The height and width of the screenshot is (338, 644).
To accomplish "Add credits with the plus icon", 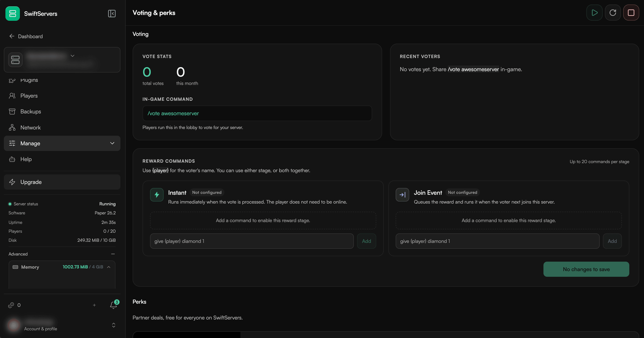I will coord(94,305).
